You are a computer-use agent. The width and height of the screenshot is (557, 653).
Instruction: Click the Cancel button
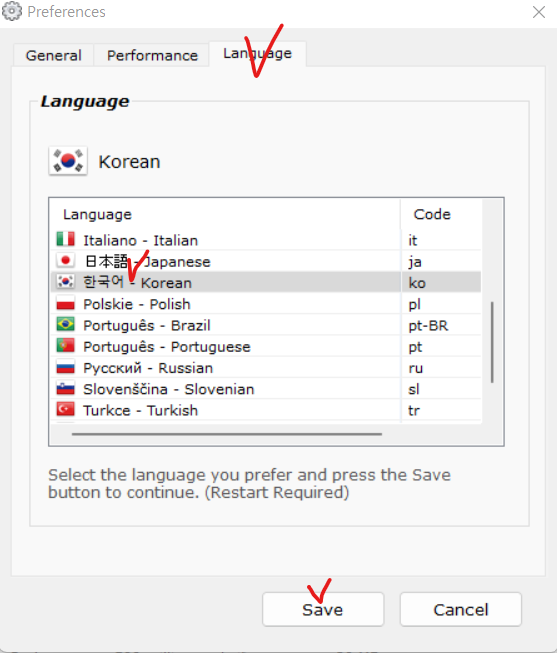coord(461,609)
